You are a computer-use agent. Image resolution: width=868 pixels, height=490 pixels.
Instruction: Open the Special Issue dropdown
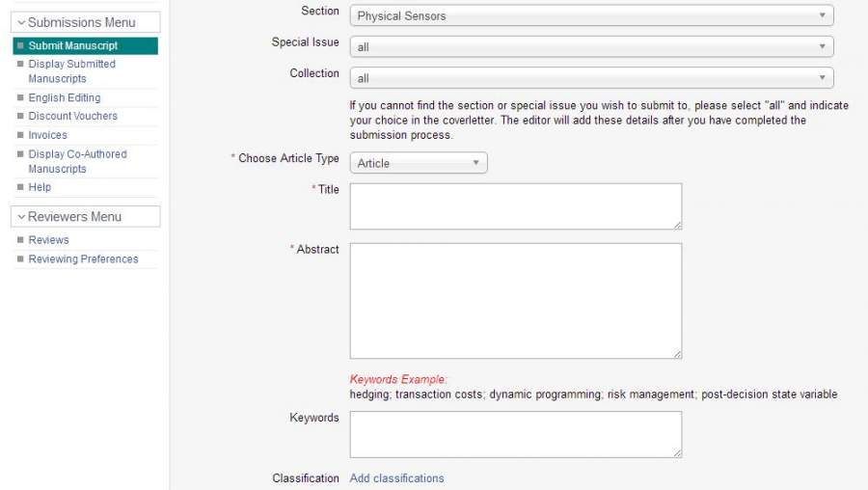[591, 46]
